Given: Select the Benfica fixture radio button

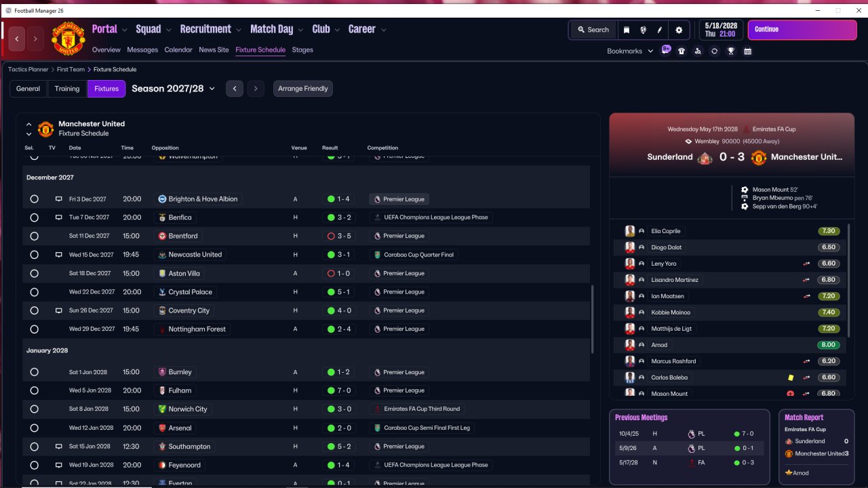Looking at the screenshot, I should [35, 218].
